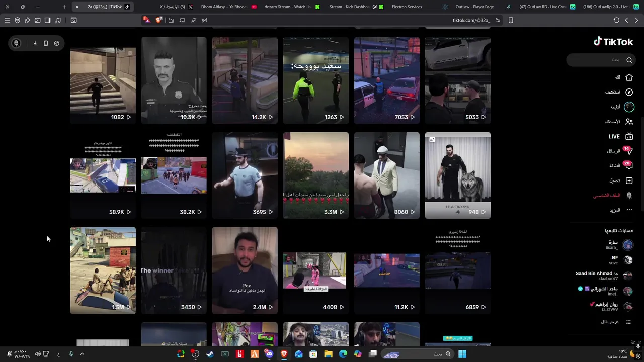This screenshot has height=362, width=644.
Task: Open the browser hamburger menu
Action: point(7,20)
